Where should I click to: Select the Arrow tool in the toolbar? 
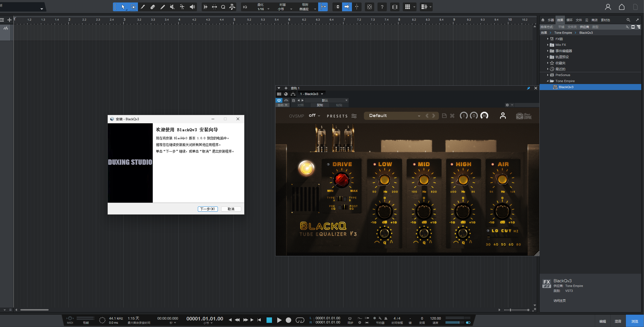[123, 7]
